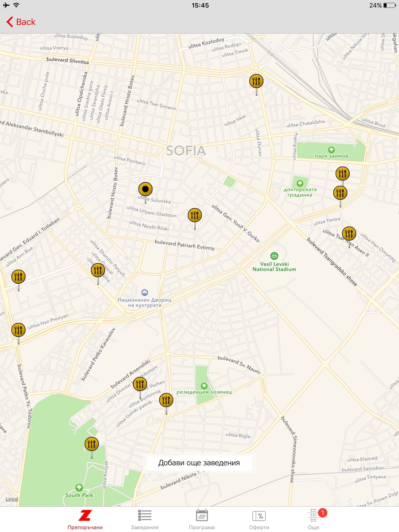Image resolution: width=399 pixels, height=532 pixels.
Task: Tap the ulitsa Kozyak street label
Action: [x=105, y=475]
